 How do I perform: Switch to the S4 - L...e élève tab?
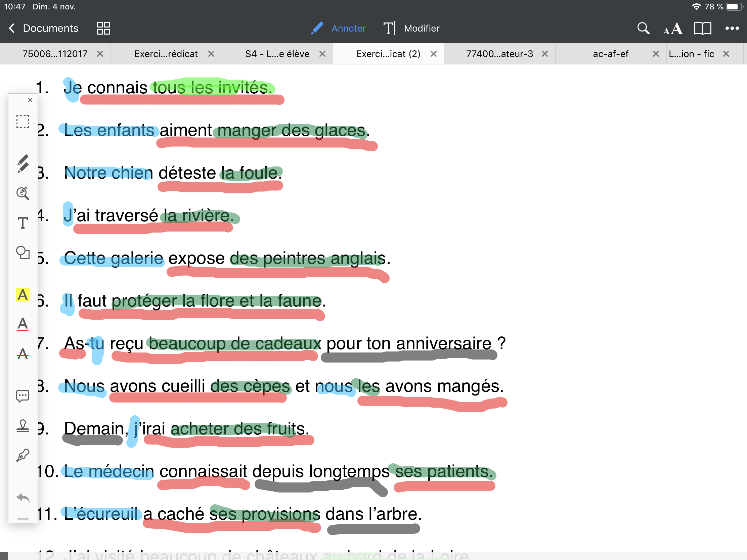277,54
